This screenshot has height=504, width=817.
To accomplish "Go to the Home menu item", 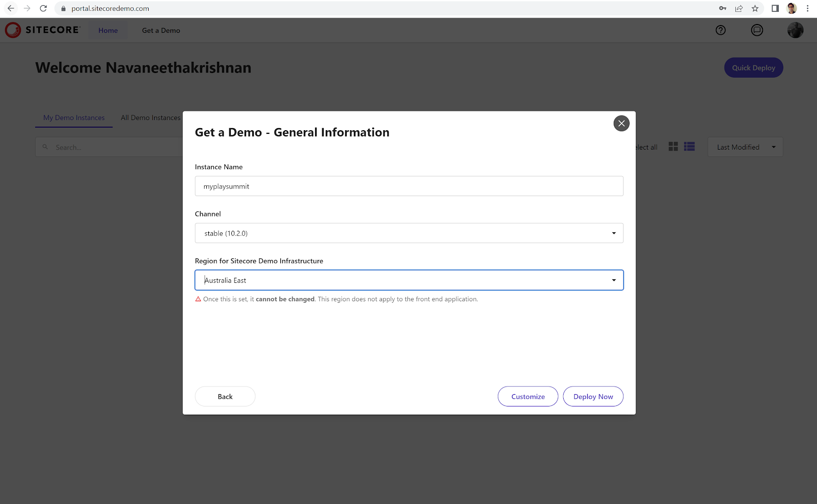I will pos(108,31).
